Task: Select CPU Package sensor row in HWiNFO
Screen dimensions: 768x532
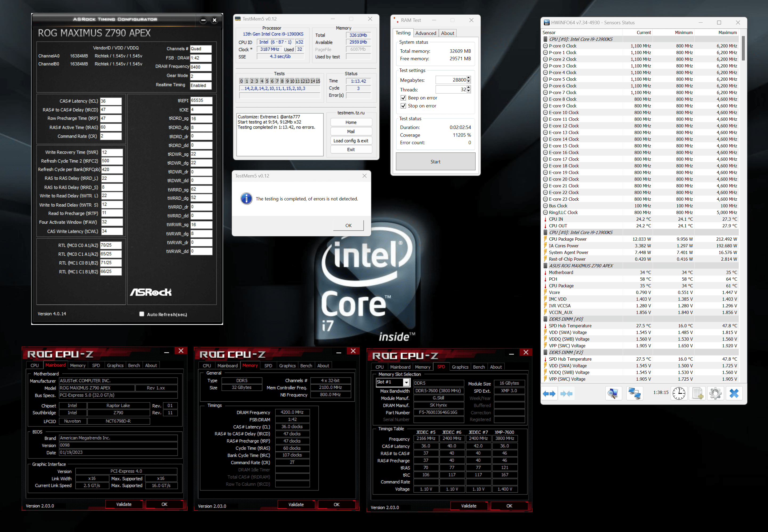Action: pos(640,286)
